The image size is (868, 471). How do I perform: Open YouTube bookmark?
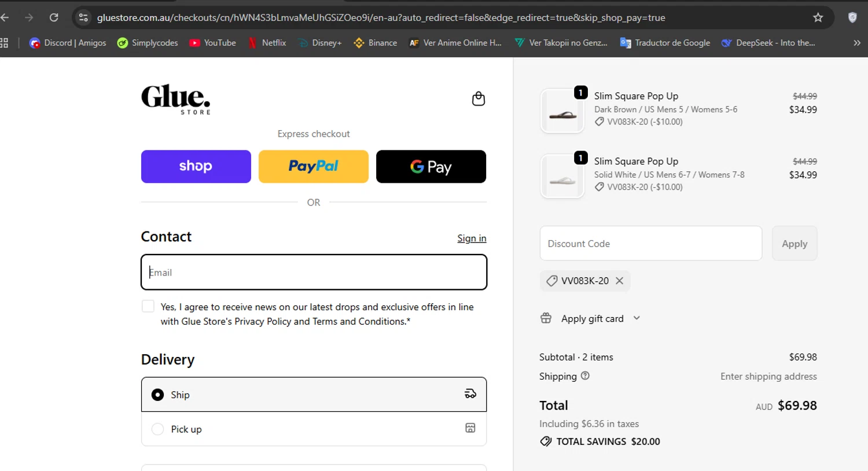coord(212,43)
